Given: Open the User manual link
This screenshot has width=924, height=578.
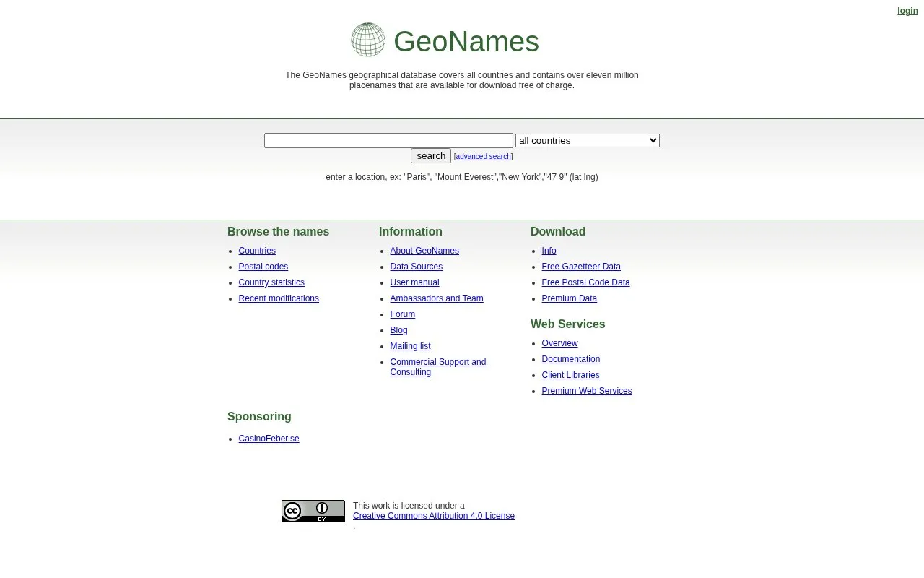Looking at the screenshot, I should (415, 282).
